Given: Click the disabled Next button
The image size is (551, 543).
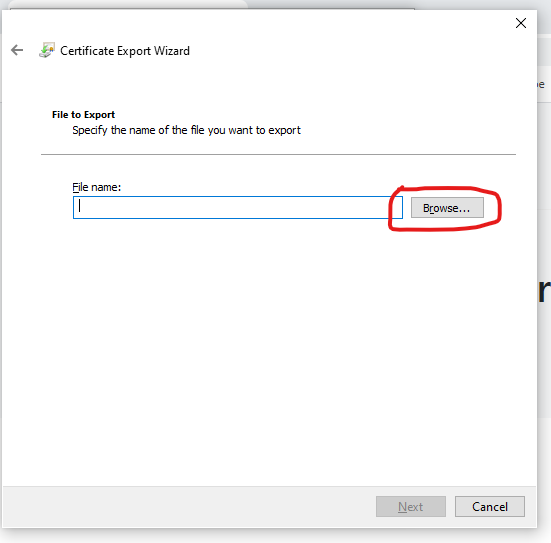Looking at the screenshot, I should pos(410,506).
